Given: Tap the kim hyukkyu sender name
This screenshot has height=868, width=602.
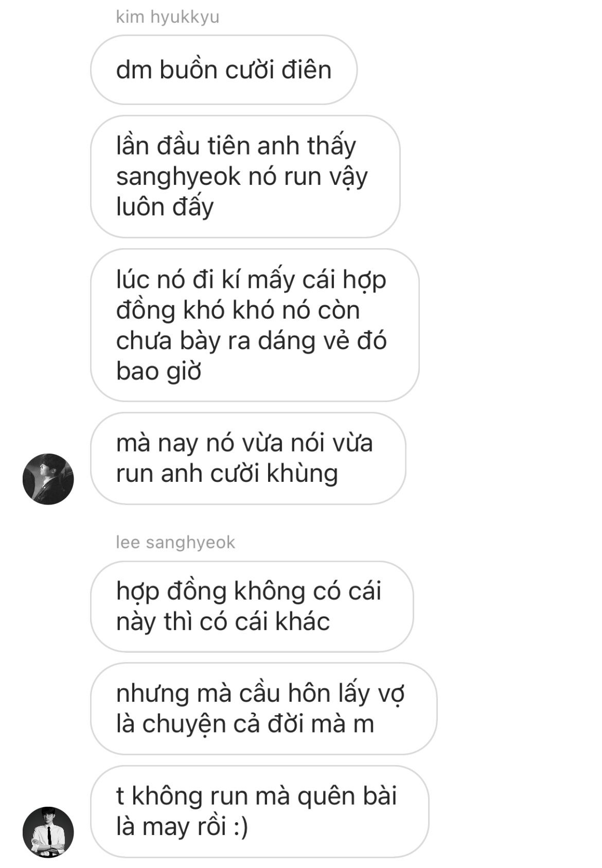Looking at the screenshot, I should click(x=168, y=17).
